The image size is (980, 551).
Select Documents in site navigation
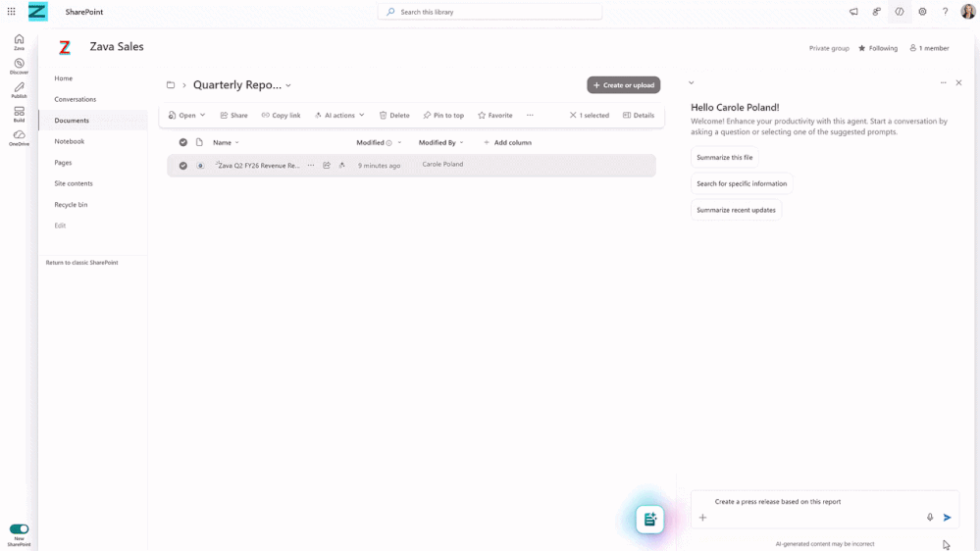[72, 120]
